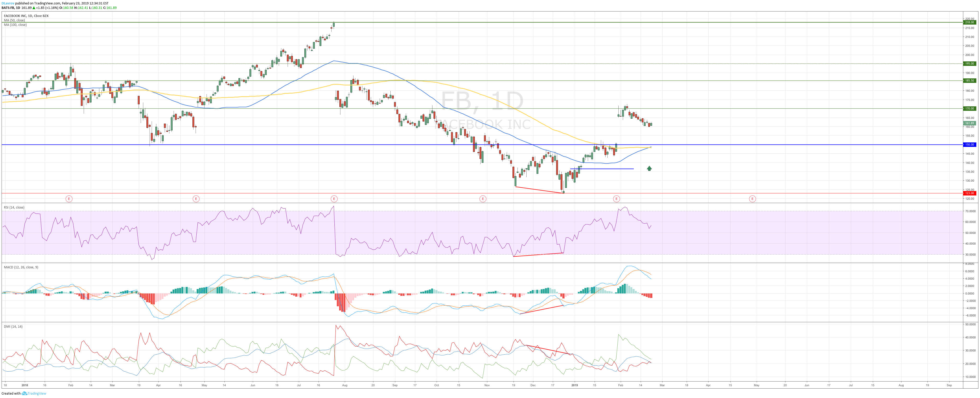Click the 30.0000 level on RSI scale
Screen dimensions: 980x398
[x=970, y=254]
